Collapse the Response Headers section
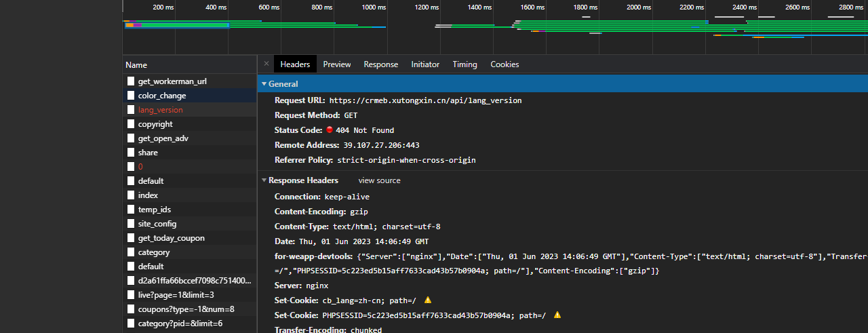 tap(264, 180)
